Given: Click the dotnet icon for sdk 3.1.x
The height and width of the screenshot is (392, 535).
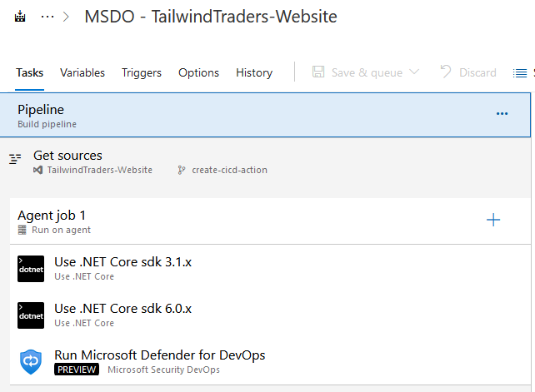Looking at the screenshot, I should pos(31,269).
